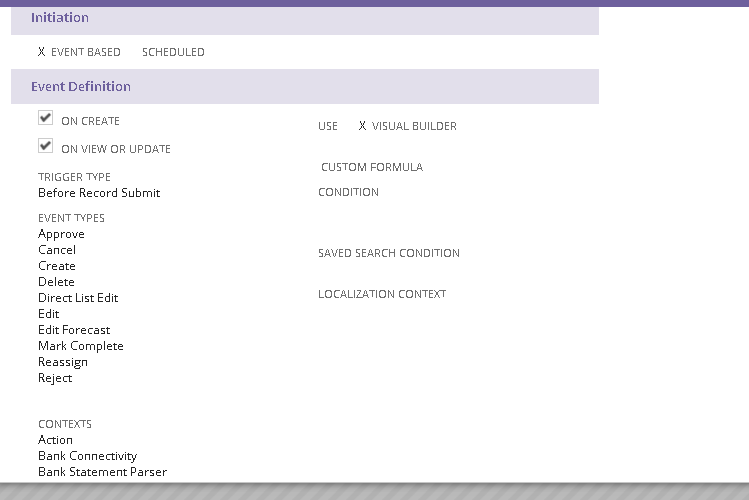The width and height of the screenshot is (749, 500).
Task: Click the Condition label
Action: (348, 192)
